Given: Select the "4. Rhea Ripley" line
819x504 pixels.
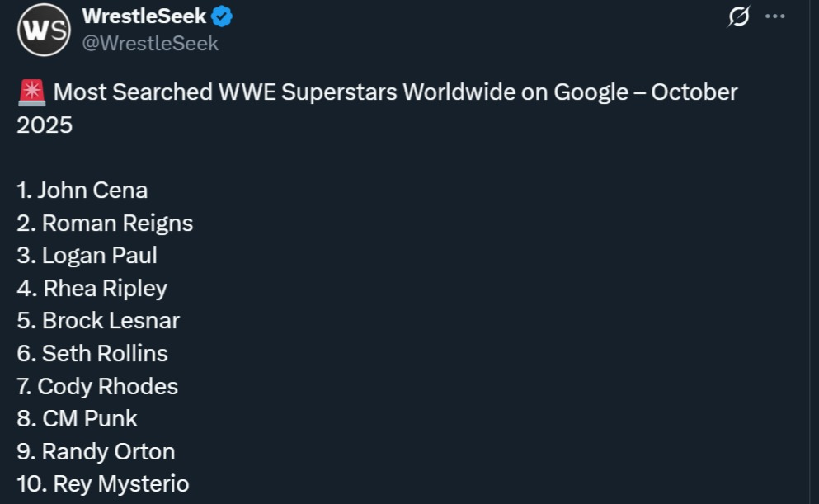Looking at the screenshot, I should click(x=92, y=288).
